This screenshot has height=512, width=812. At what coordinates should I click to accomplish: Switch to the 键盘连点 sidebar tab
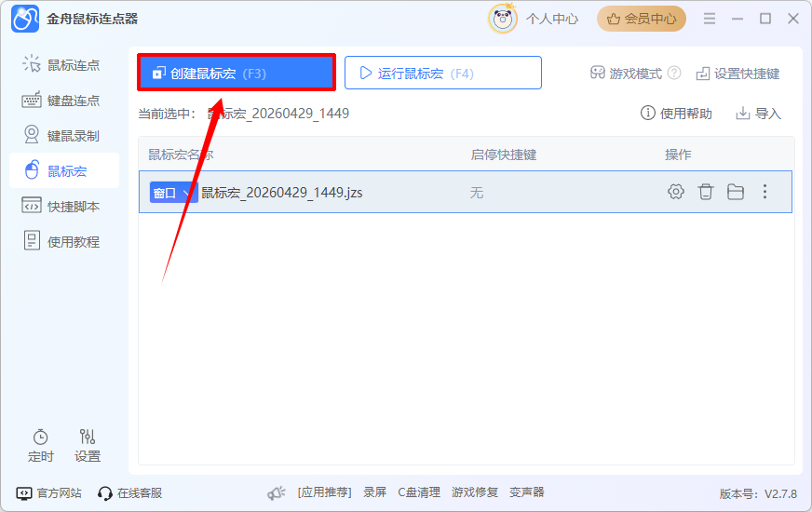point(64,101)
